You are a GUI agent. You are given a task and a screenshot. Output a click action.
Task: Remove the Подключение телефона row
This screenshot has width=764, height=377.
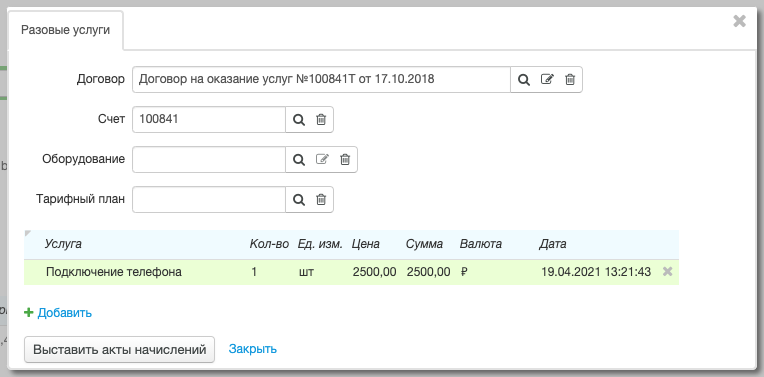tap(668, 272)
